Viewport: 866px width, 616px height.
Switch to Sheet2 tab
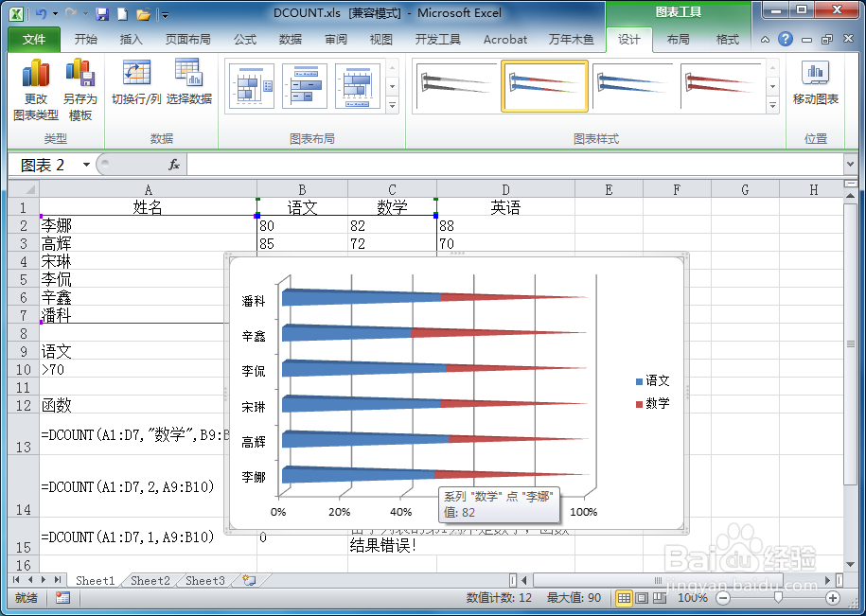click(x=150, y=580)
